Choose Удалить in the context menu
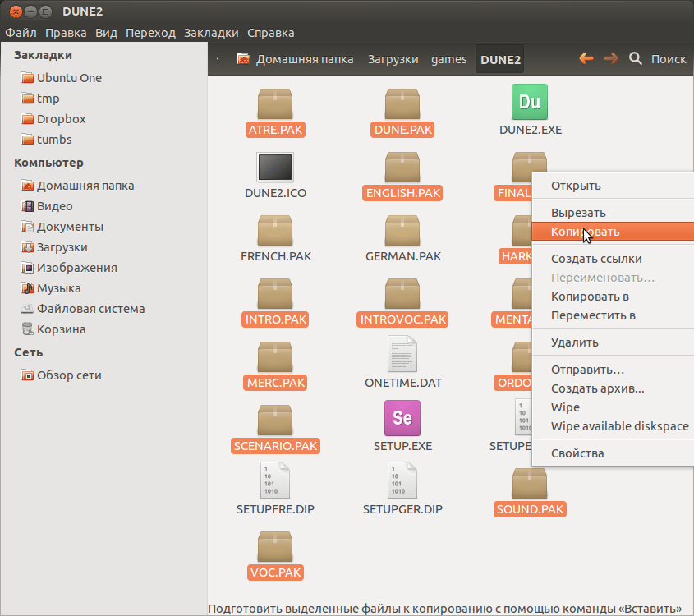694x616 pixels. [613, 342]
